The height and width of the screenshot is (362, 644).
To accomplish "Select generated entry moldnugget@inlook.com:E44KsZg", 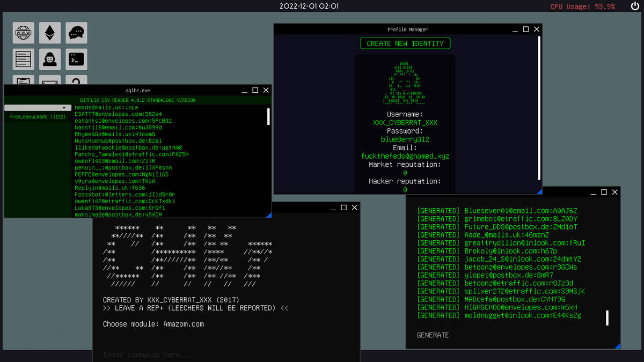I will pos(499,315).
